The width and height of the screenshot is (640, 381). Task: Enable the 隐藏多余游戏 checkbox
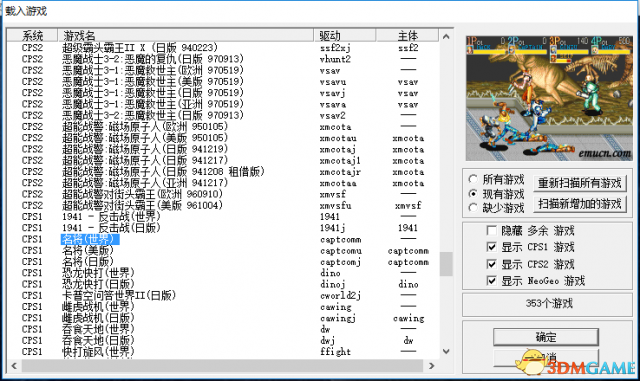[x=491, y=231]
